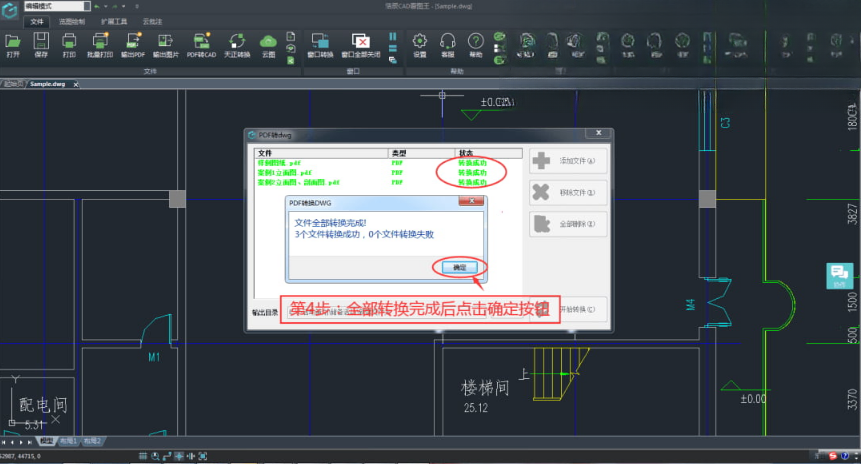Click the redo arrow in the title bar
The height and width of the screenshot is (464, 861).
(115, 6)
